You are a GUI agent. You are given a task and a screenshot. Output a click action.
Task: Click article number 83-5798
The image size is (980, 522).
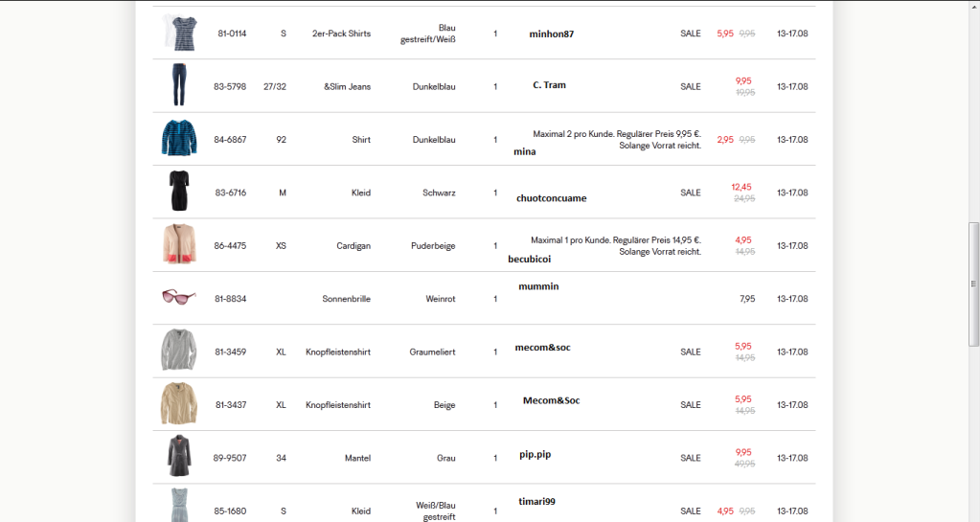(x=230, y=86)
